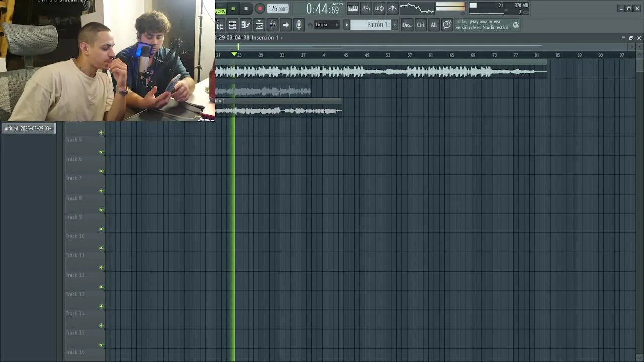Click the microphone recording icon
This screenshot has height=362, width=644.
(299, 25)
